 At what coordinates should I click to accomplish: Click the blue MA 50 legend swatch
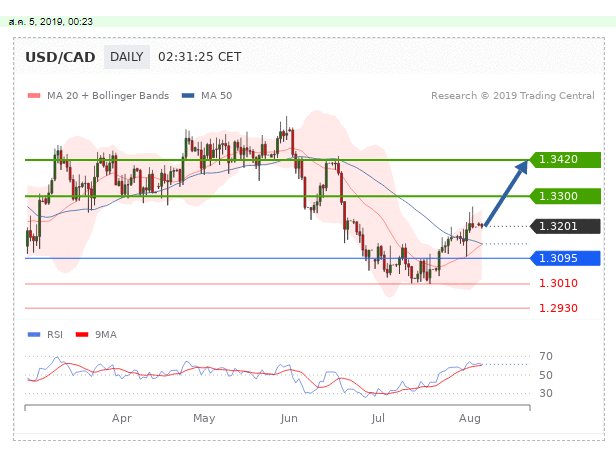188,95
